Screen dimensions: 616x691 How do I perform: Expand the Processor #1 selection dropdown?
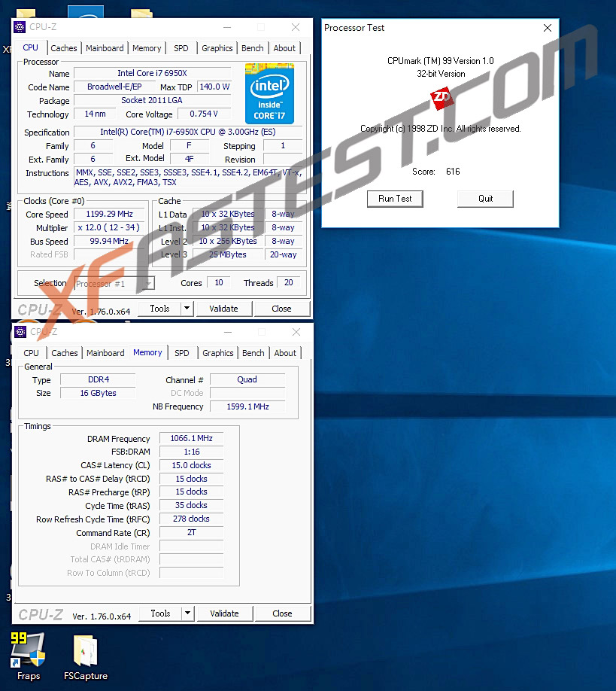[149, 283]
